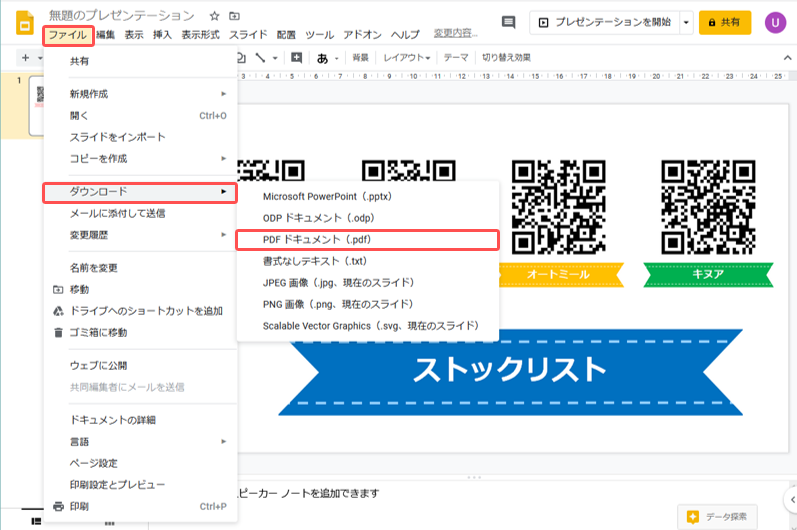Download as JPEG 画像 current slide

368,283
